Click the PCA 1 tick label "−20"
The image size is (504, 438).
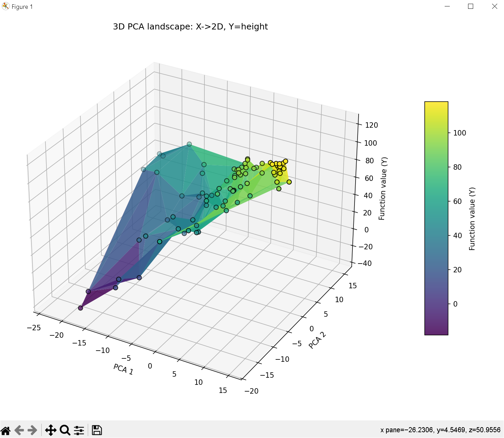coord(57,335)
